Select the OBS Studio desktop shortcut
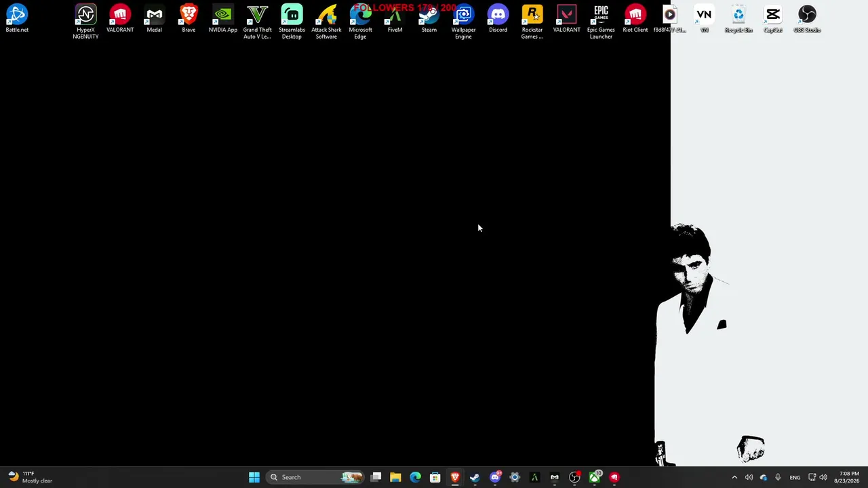 coord(807,19)
